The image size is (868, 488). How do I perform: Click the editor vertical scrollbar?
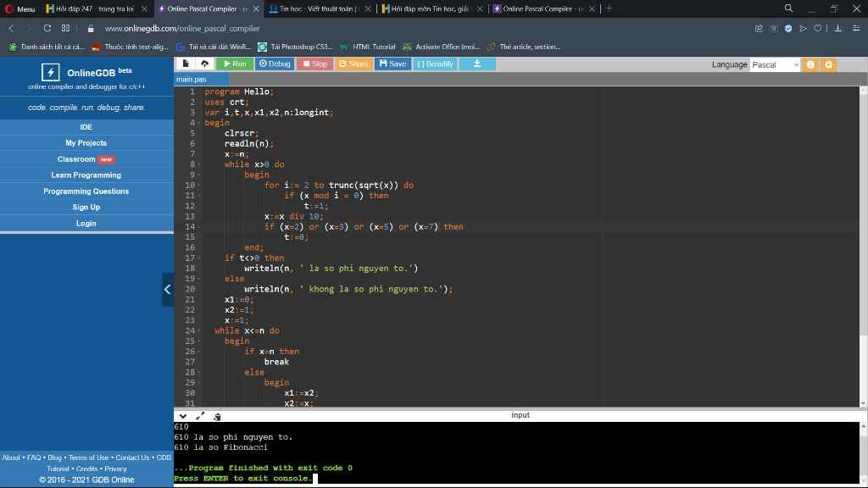863,247
